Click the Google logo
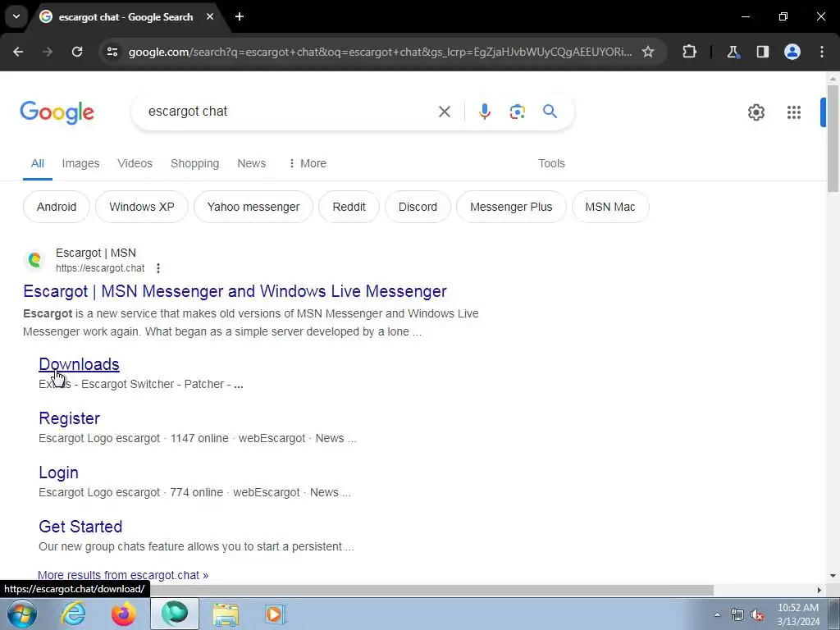Screen dimensions: 840x630 pyautogui.click(x=57, y=112)
